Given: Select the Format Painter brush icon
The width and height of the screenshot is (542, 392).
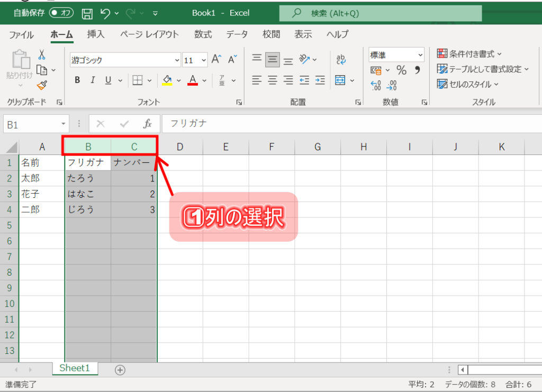Looking at the screenshot, I should (x=42, y=85).
